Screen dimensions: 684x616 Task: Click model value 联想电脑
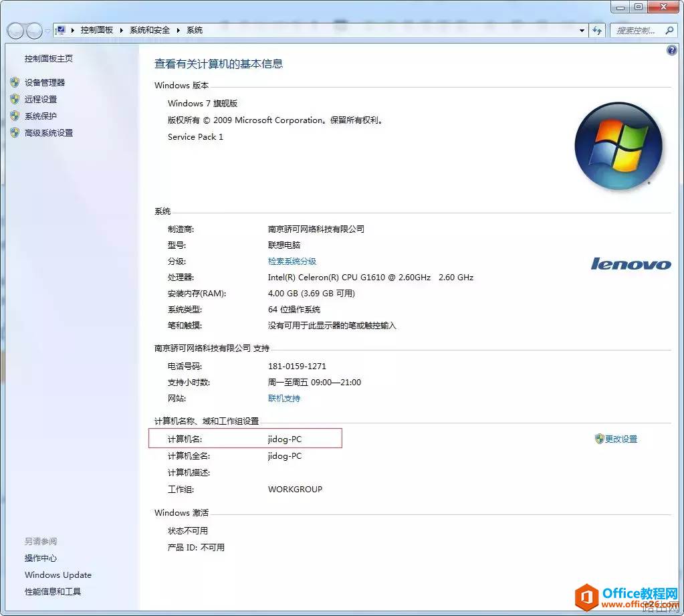tap(284, 245)
